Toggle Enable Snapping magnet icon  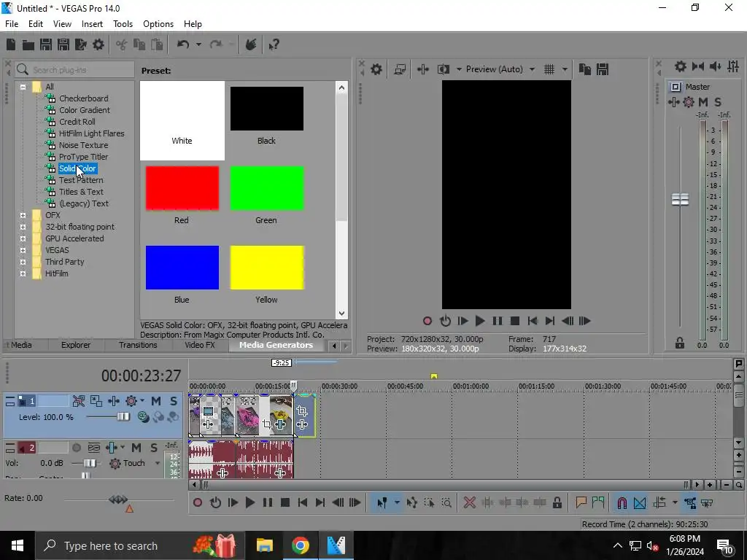[622, 503]
